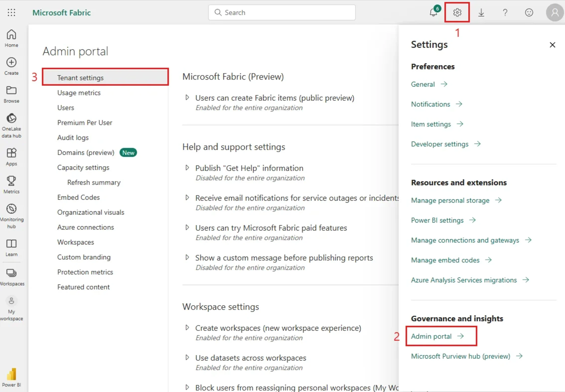Open the Admin portal link

(x=431, y=336)
